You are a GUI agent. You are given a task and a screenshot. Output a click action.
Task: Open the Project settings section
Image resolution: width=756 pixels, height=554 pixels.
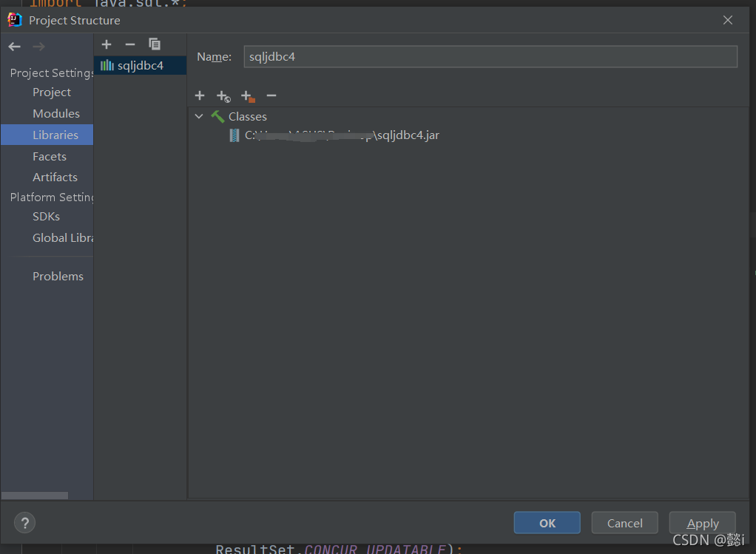(52, 92)
